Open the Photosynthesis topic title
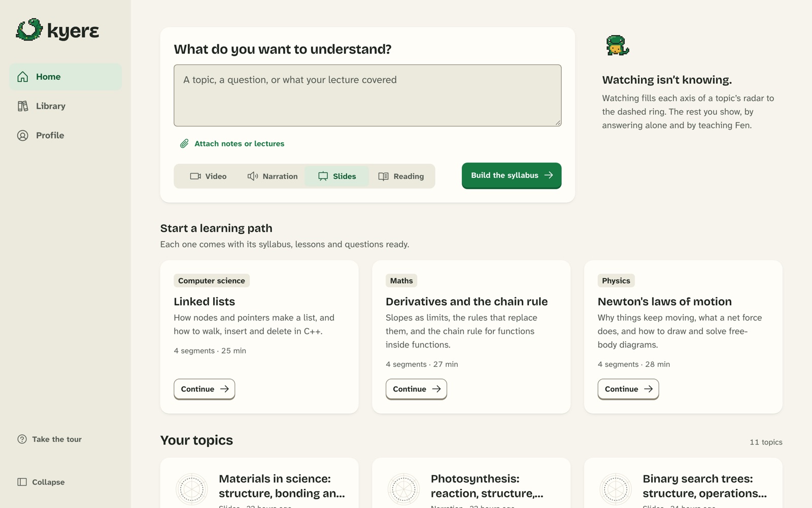812x508 pixels. (x=487, y=486)
